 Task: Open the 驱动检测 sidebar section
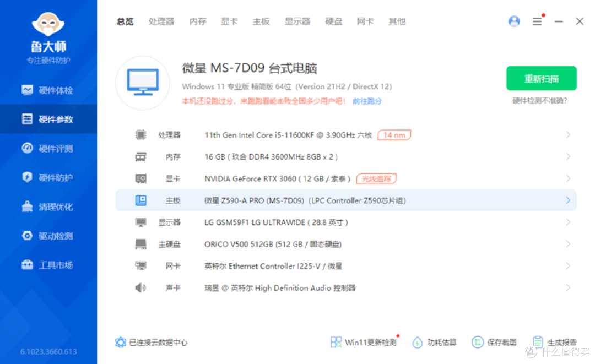[x=48, y=236]
